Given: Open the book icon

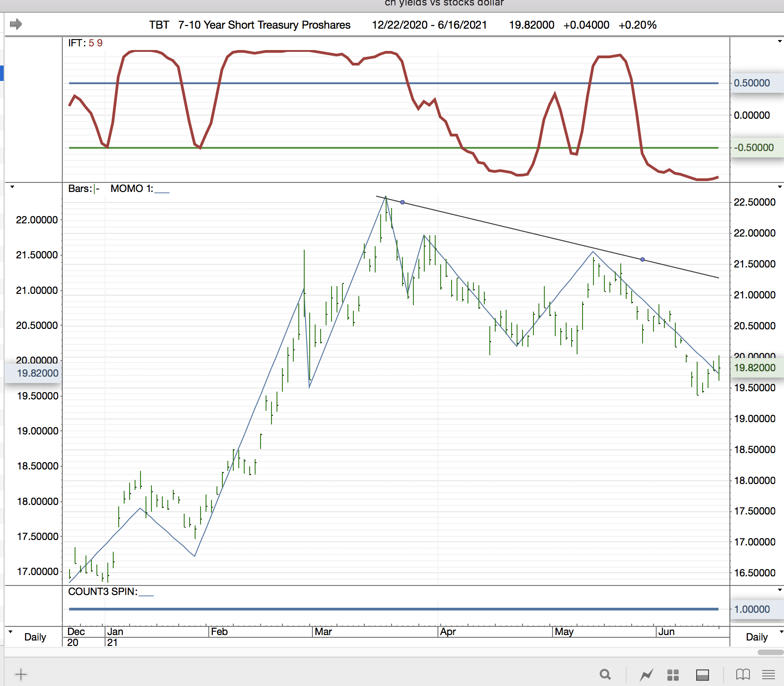Looking at the screenshot, I should [743, 674].
